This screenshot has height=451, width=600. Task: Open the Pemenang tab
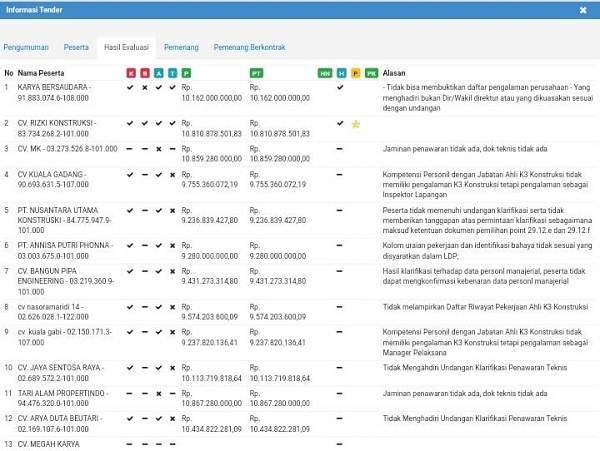point(181,47)
